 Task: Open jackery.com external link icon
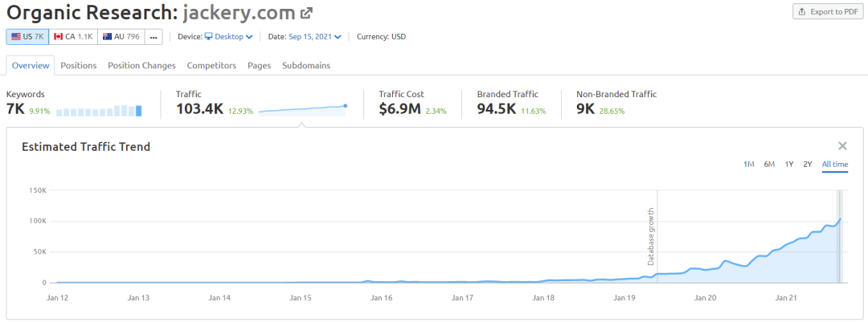click(x=306, y=13)
